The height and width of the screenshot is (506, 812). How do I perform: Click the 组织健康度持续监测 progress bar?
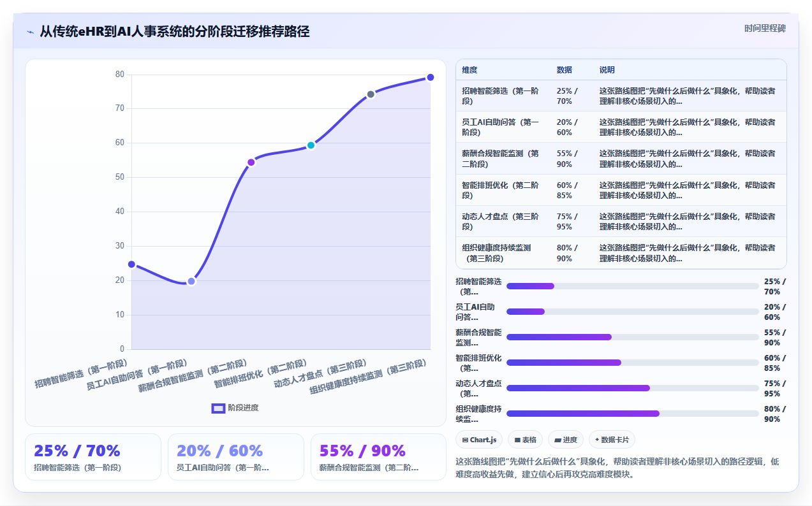click(x=633, y=414)
